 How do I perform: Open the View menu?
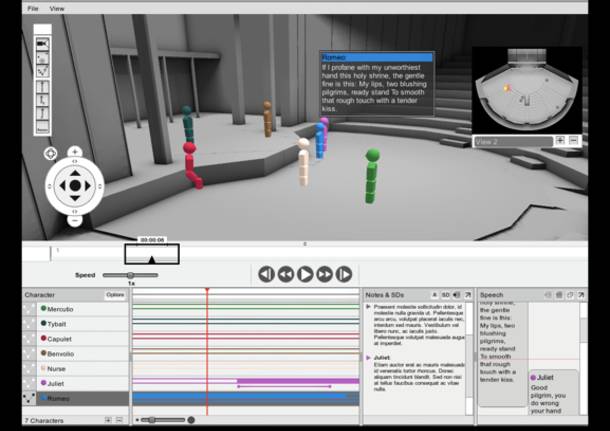pos(57,8)
